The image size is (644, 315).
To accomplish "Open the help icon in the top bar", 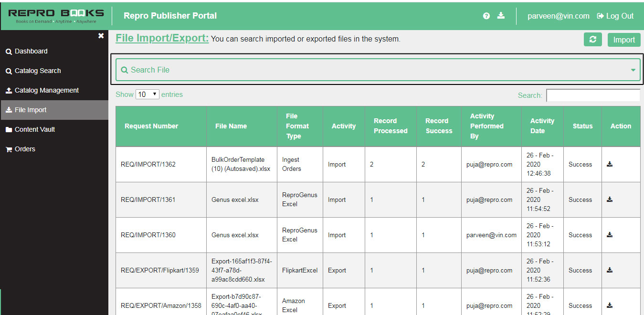I will [486, 16].
